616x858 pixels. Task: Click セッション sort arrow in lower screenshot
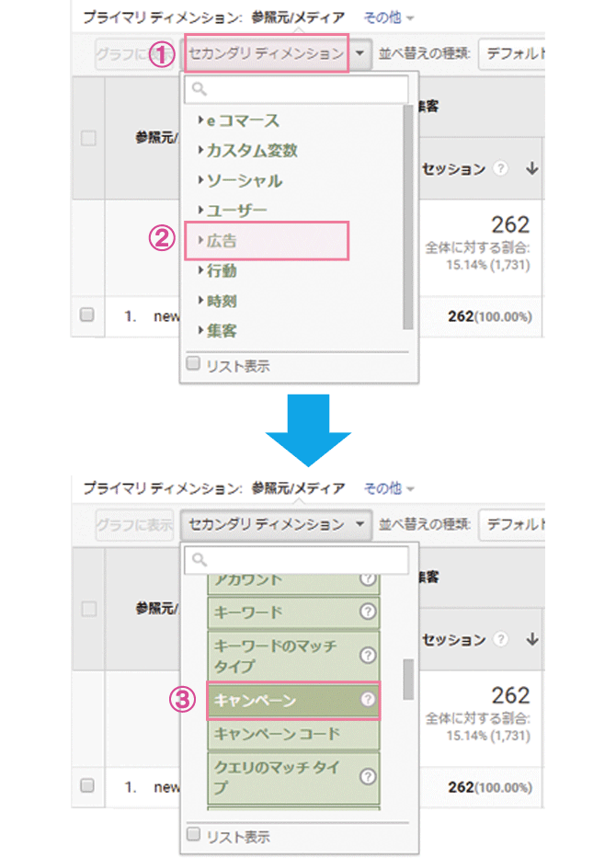(531, 639)
